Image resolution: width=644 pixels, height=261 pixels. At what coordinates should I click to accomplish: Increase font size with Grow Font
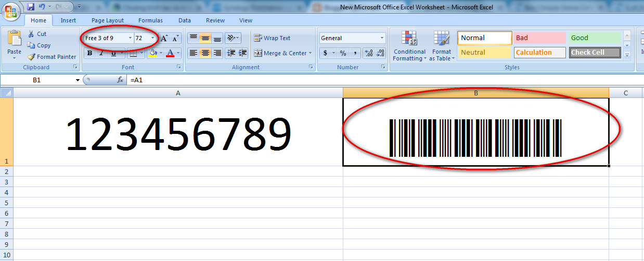coord(164,38)
